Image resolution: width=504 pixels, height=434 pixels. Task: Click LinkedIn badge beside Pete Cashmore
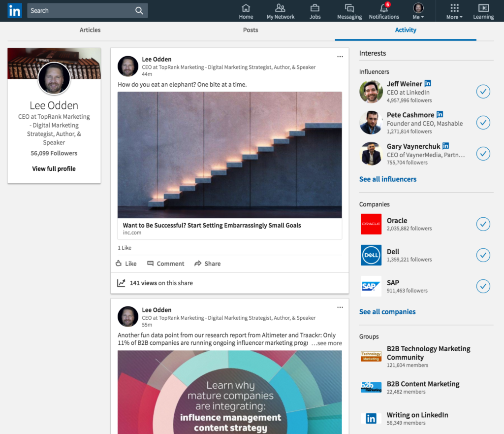(x=440, y=114)
